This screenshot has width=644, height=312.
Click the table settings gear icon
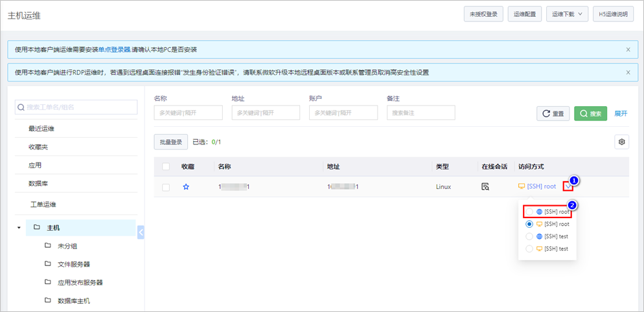coord(622,142)
